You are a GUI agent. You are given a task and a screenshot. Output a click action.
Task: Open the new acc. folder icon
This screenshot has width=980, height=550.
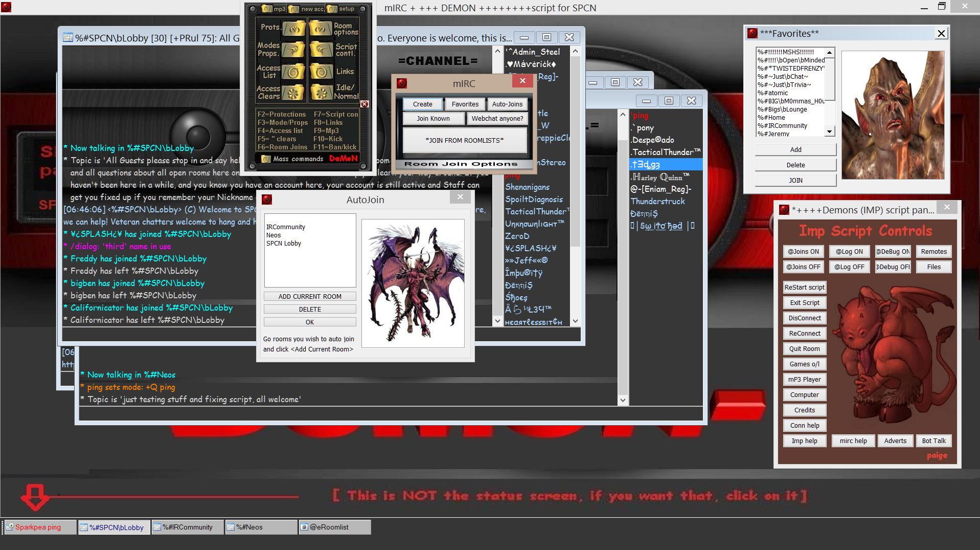point(293,9)
